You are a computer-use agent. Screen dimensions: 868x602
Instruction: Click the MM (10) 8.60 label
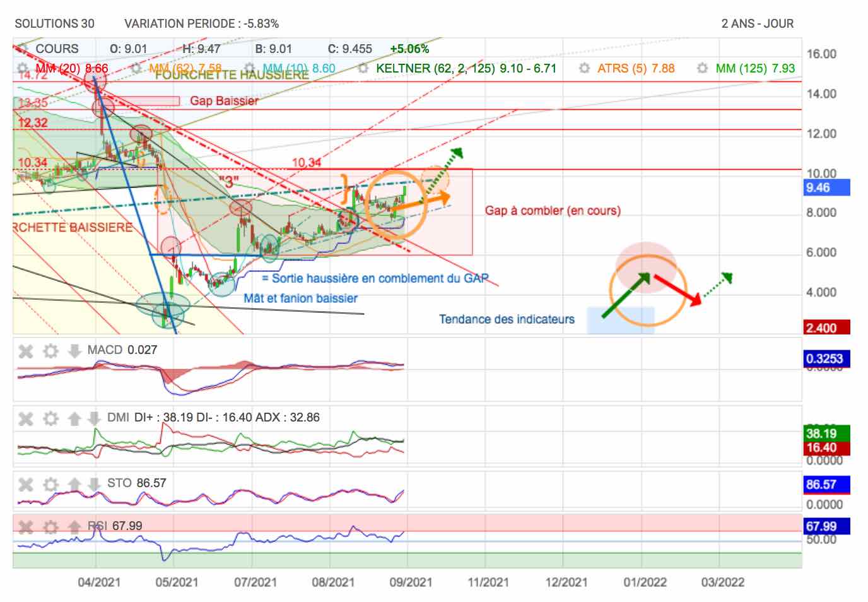(299, 68)
